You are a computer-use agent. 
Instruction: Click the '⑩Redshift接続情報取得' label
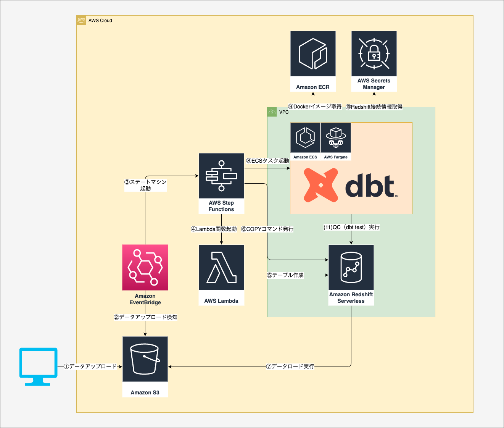point(374,107)
